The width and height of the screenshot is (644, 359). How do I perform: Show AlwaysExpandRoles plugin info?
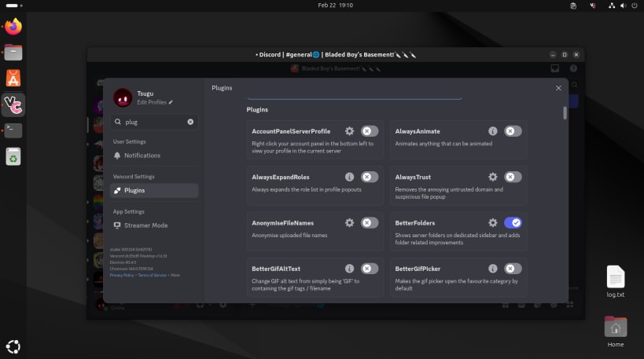coord(349,177)
